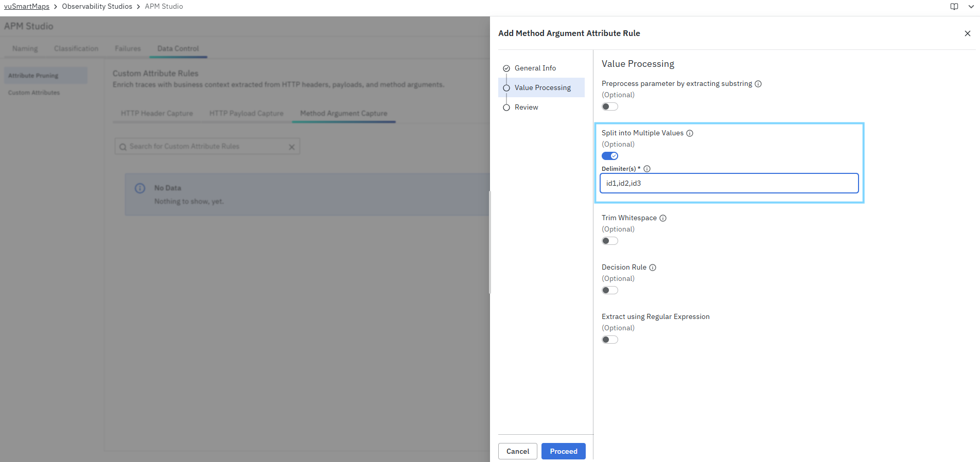
Task: Click info icon next to Trim Whitespace
Action: [x=663, y=218]
